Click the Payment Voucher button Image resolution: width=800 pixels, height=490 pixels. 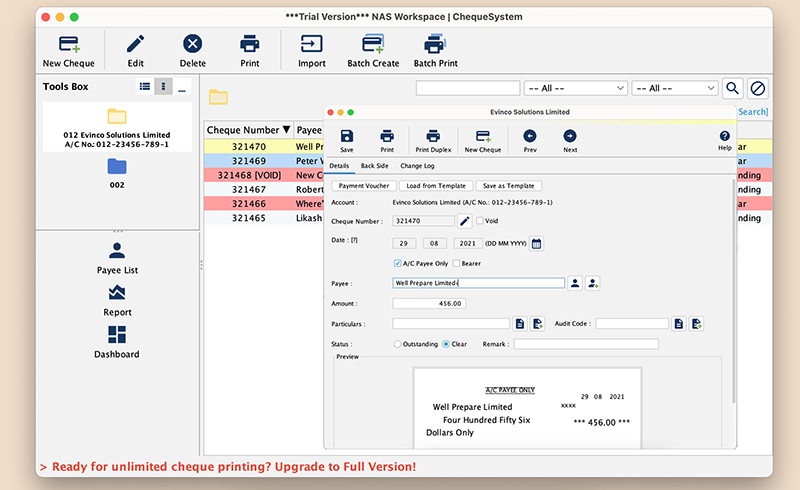tap(364, 186)
